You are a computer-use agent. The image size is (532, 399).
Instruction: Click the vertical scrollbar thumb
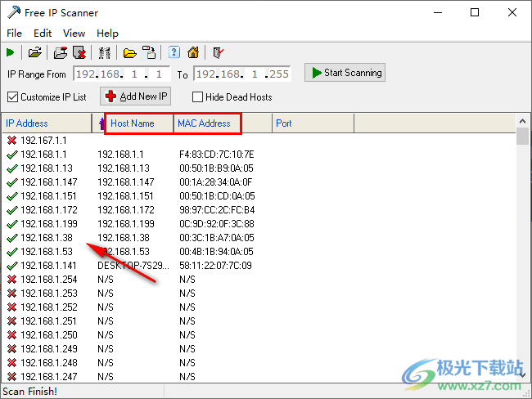coord(522,136)
